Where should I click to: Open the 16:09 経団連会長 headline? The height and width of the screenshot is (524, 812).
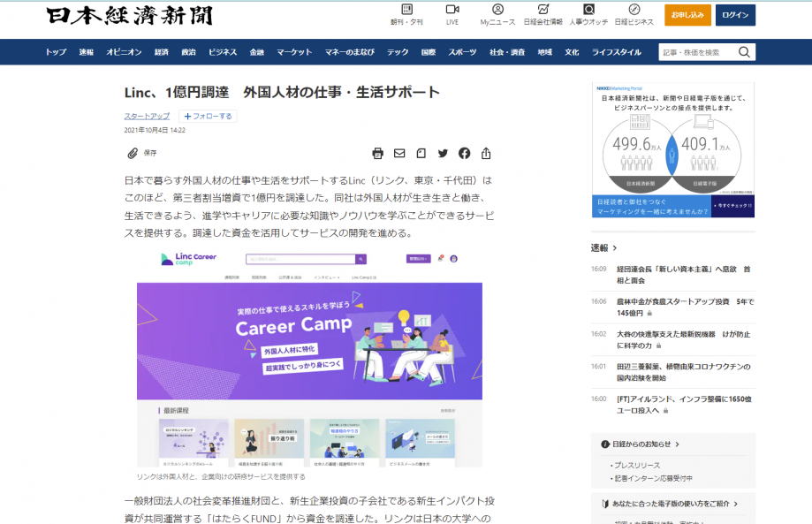[684, 275]
